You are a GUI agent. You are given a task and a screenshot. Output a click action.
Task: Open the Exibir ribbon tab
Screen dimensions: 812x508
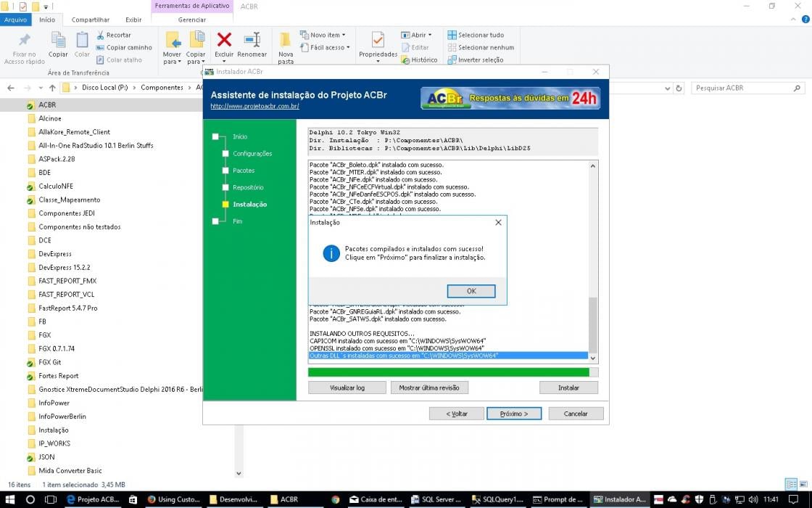[x=133, y=20]
